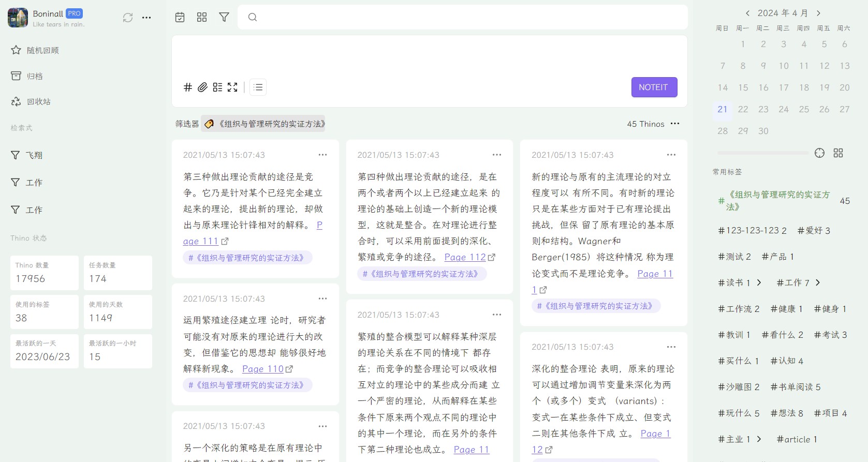Switch to grid layout icon in toolbar
This screenshot has width=868, height=462.
[x=202, y=17]
